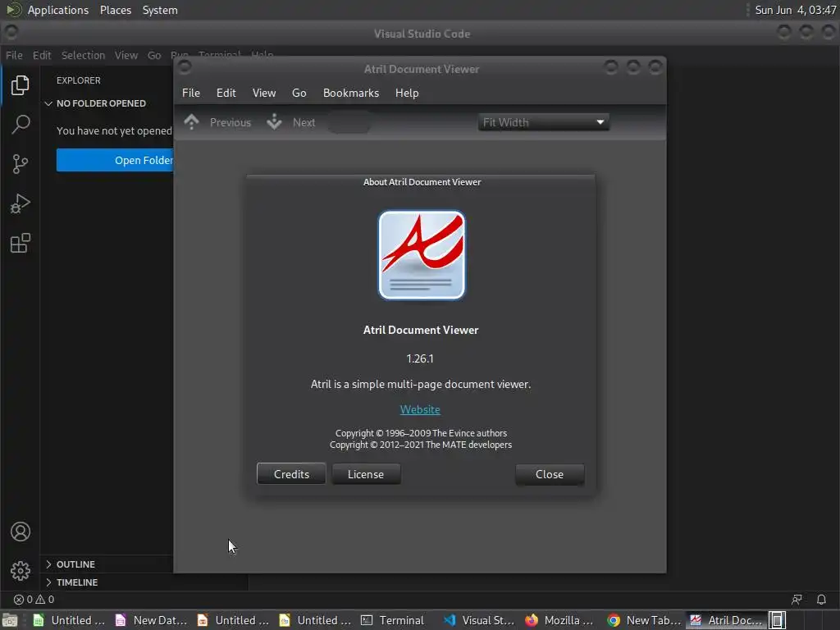
Task: Open VS Code notifications bell
Action: (820, 600)
